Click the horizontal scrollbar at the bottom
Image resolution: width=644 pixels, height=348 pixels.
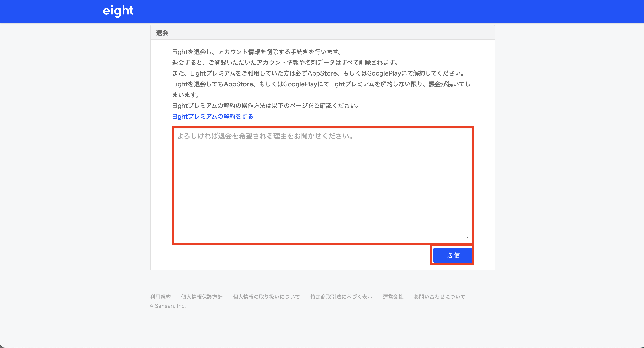tap(322, 347)
